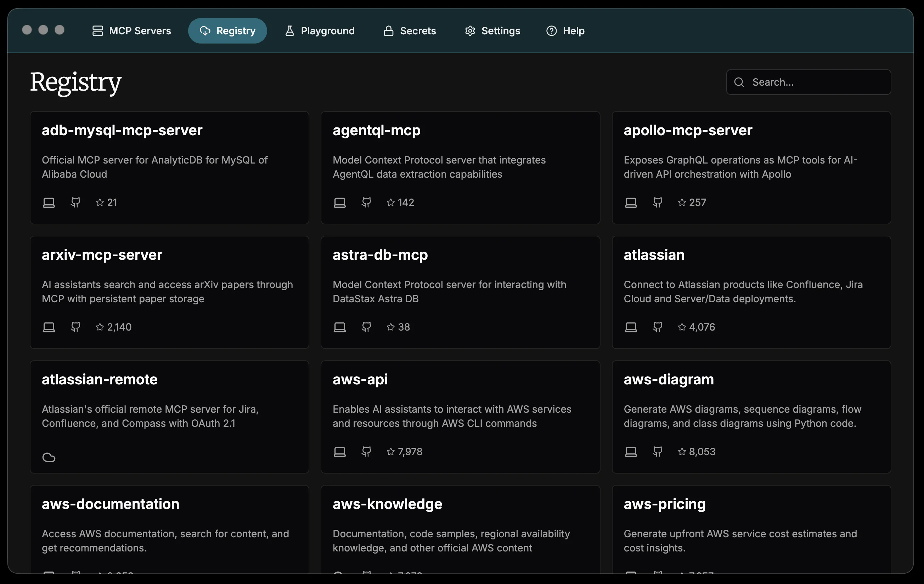924x584 pixels.
Task: Click the star icon on atlassian card
Action: pos(682,327)
